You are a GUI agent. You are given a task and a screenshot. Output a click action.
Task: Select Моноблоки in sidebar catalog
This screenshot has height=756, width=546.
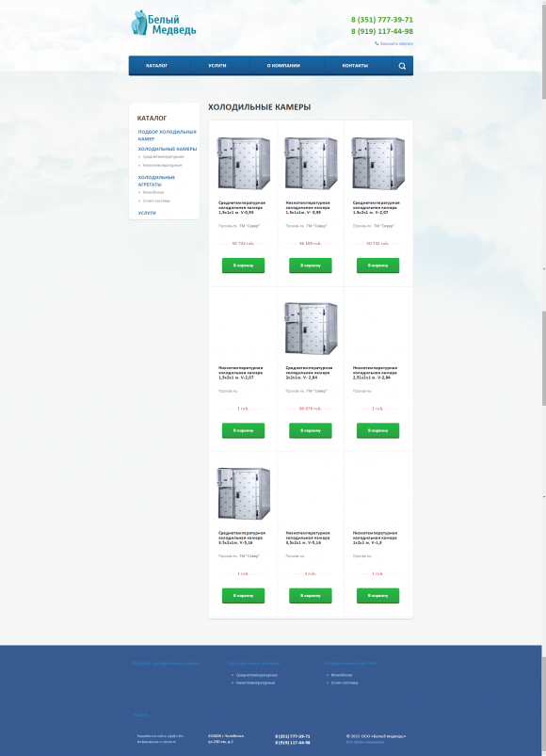pos(153,192)
